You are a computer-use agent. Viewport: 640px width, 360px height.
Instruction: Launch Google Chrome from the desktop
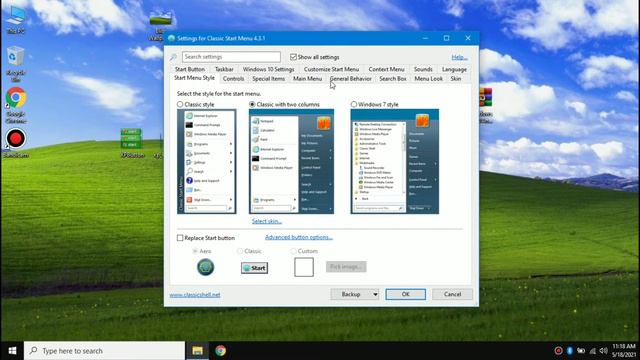pos(16,104)
